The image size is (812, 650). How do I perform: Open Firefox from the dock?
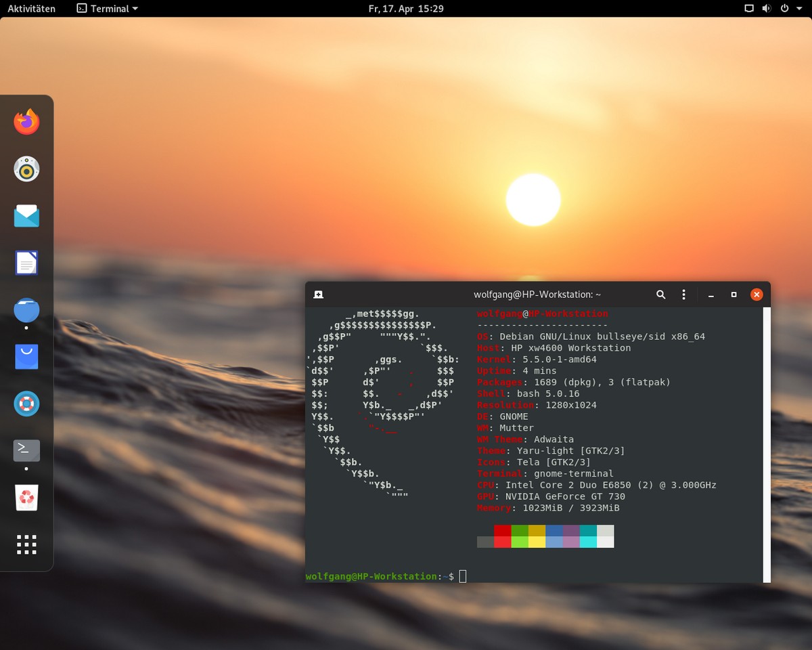(26, 122)
